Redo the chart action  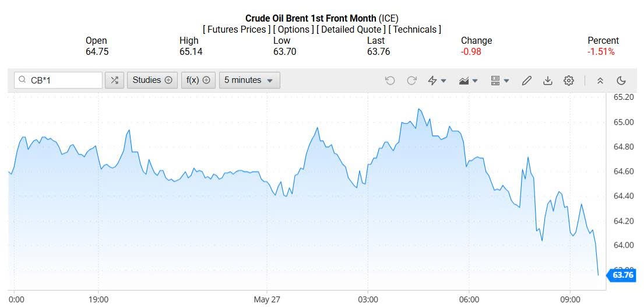coord(411,81)
